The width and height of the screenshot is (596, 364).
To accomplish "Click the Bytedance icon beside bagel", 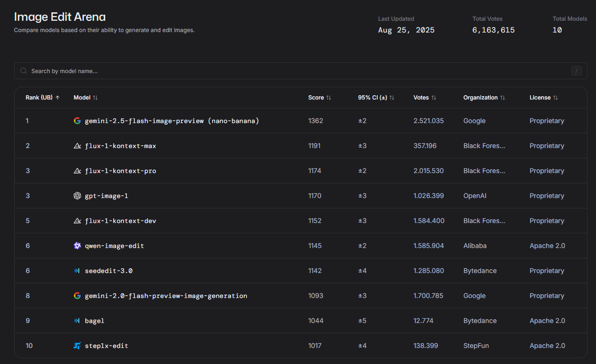I will (77, 321).
